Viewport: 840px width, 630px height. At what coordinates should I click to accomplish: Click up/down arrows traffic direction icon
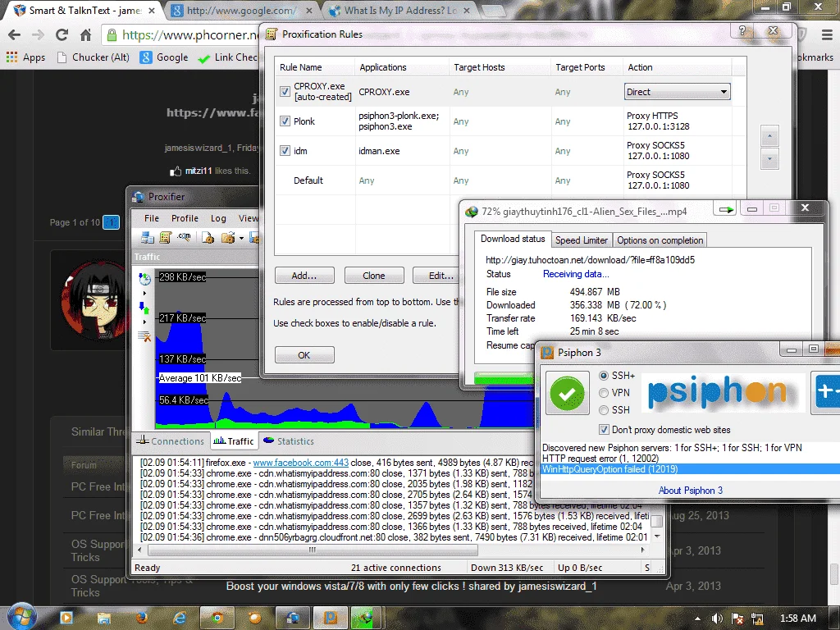[x=144, y=308]
